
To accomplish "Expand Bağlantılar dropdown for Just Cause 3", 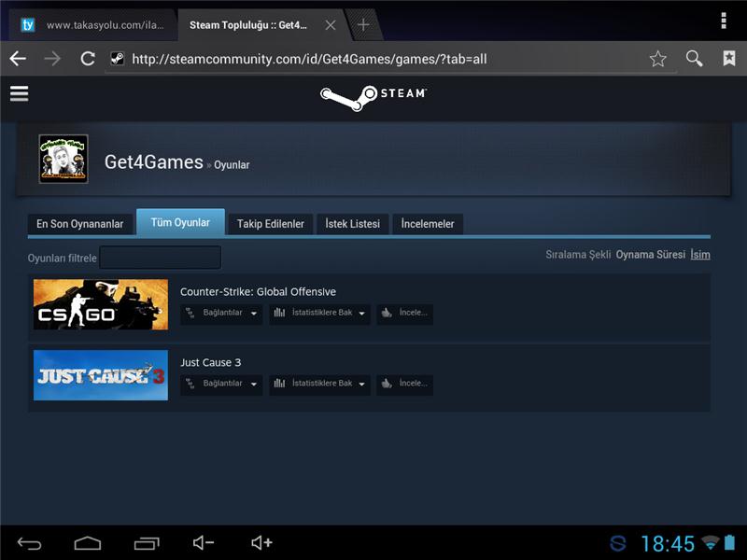I will [221, 384].
